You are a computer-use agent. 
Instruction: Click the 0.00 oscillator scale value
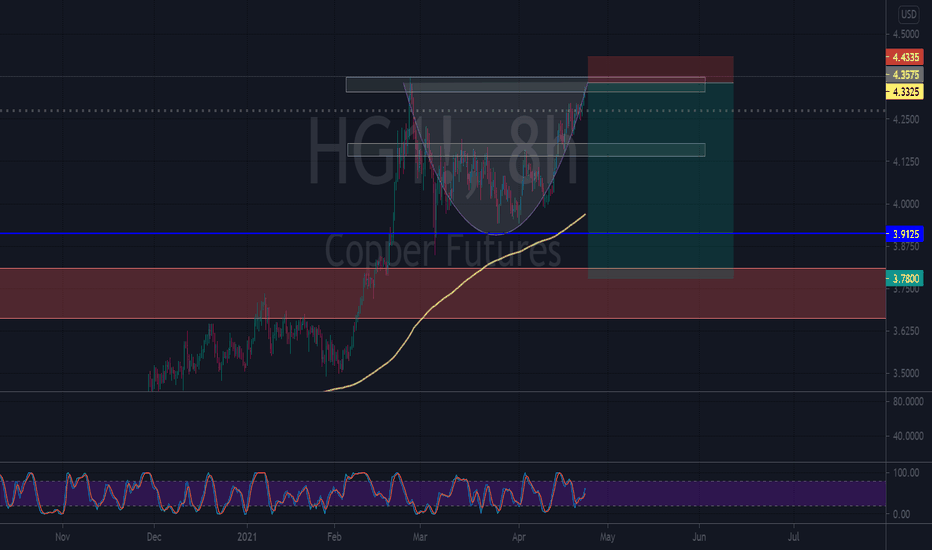(x=901, y=514)
